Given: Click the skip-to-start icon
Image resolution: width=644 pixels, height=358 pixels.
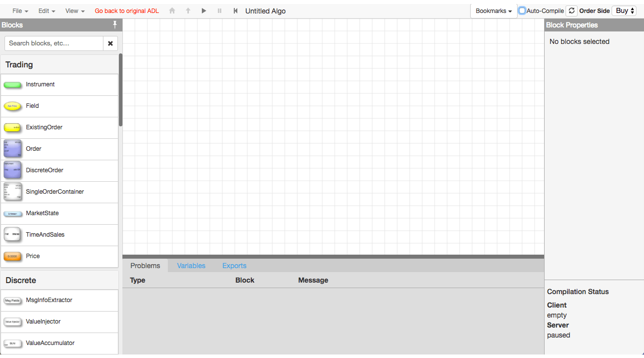Looking at the screenshot, I should [x=235, y=10].
